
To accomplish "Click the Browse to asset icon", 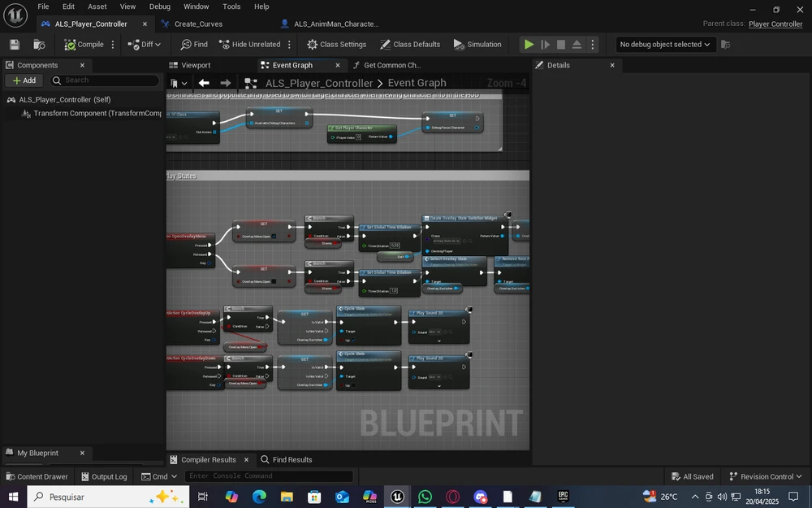I will pyautogui.click(x=39, y=45).
